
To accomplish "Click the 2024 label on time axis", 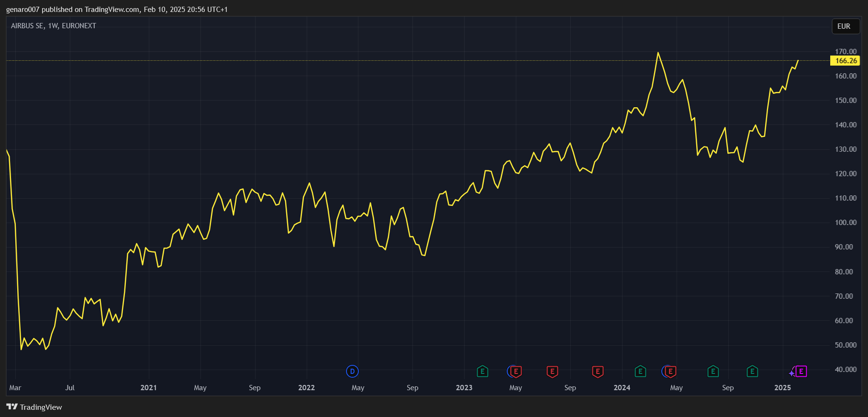I will pos(622,388).
